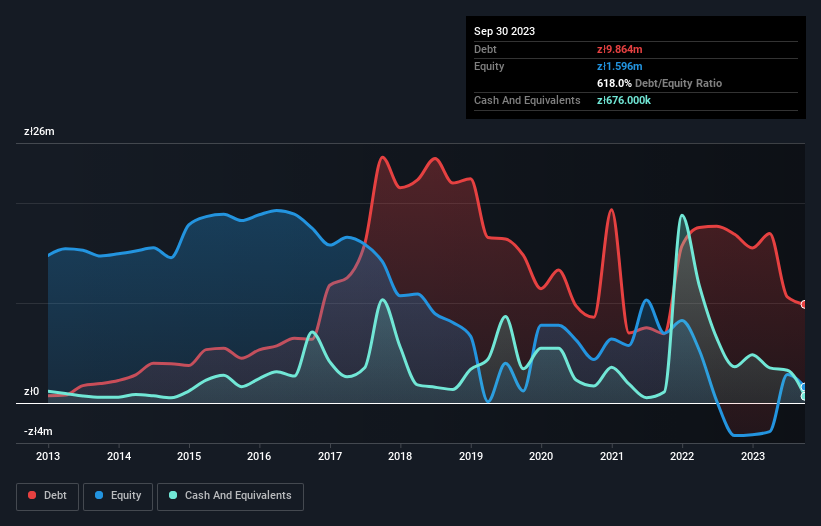Click the 2022 x-axis label
Viewport: 821px width, 526px height.
tap(682, 456)
